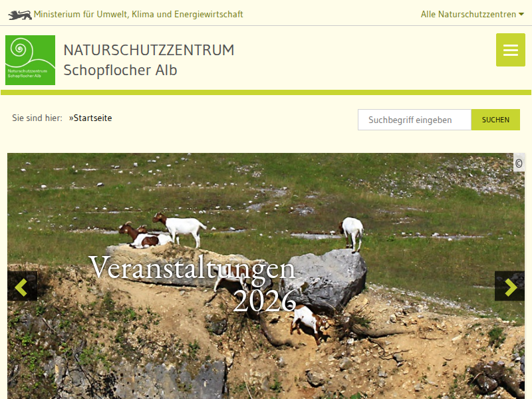Image resolution: width=532 pixels, height=399 pixels.
Task: Advance to next slide with right chevron
Action: point(509,286)
